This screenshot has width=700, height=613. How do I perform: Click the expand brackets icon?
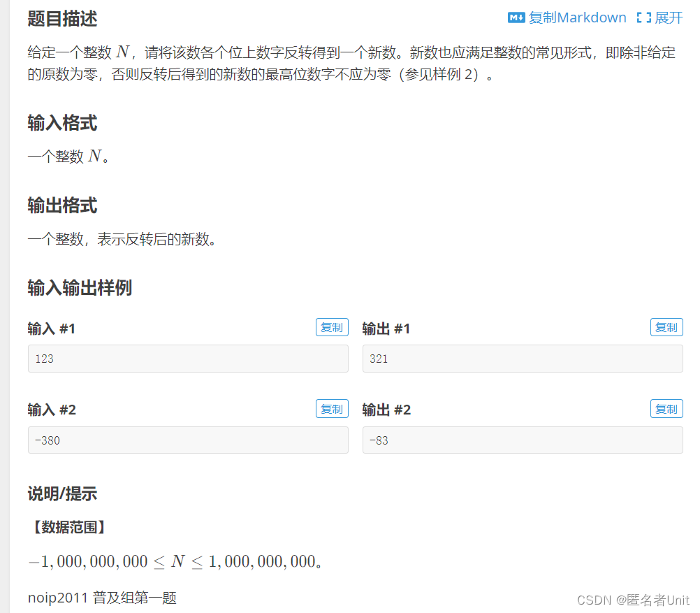coord(643,18)
